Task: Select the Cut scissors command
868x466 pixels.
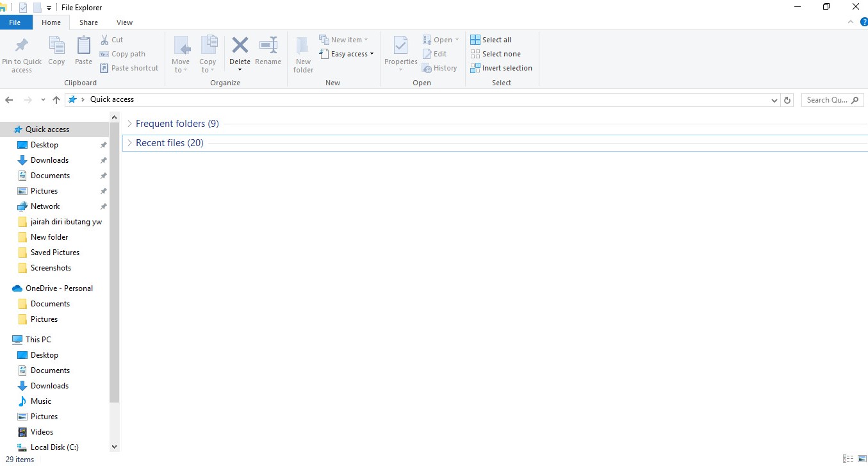Action: pos(112,40)
